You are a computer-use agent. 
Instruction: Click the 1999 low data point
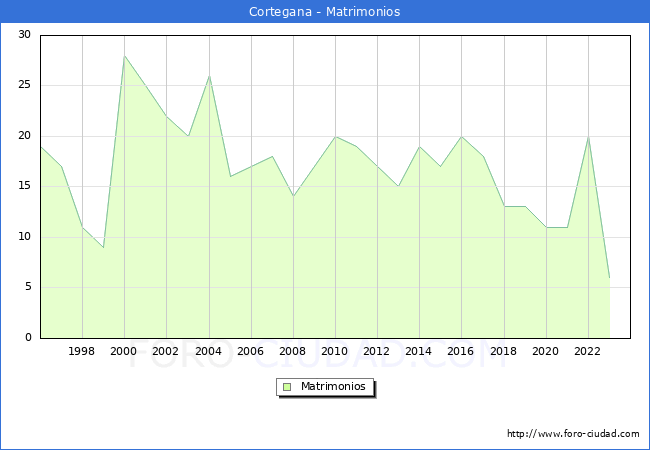point(103,247)
